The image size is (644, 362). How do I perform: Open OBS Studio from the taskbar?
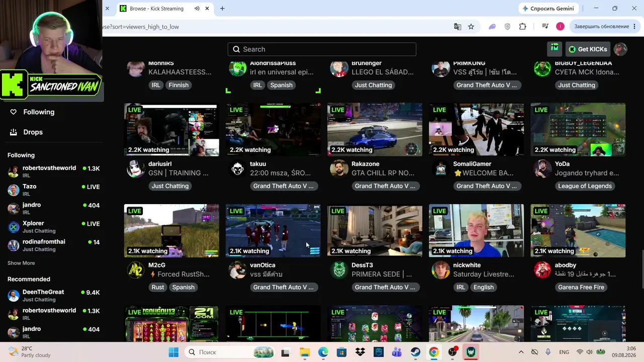(452, 352)
